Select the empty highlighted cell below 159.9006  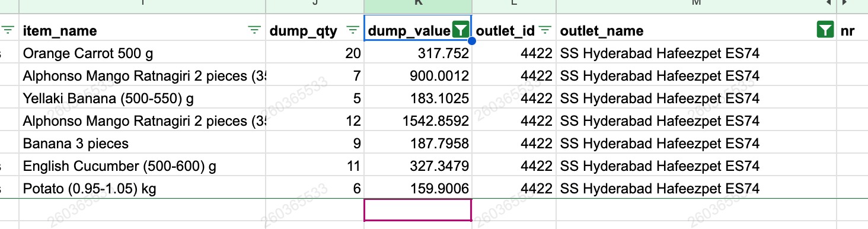pos(418,210)
